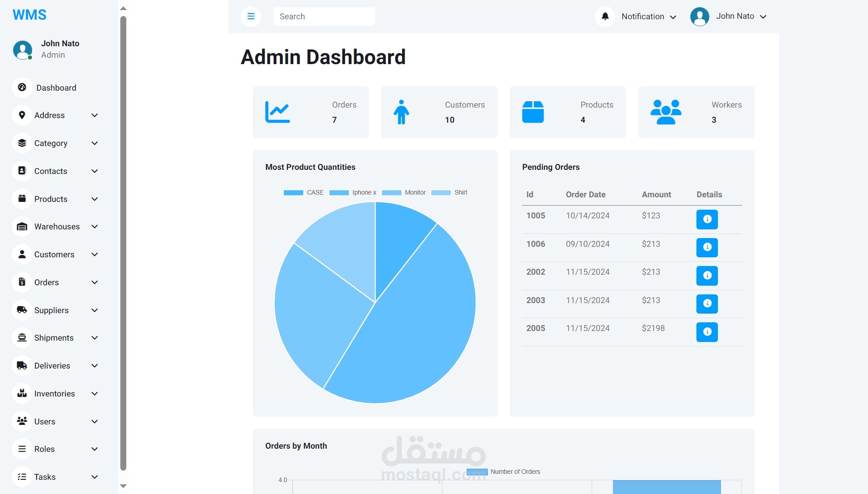
Task: Click the Category layers icon
Action: click(x=22, y=143)
